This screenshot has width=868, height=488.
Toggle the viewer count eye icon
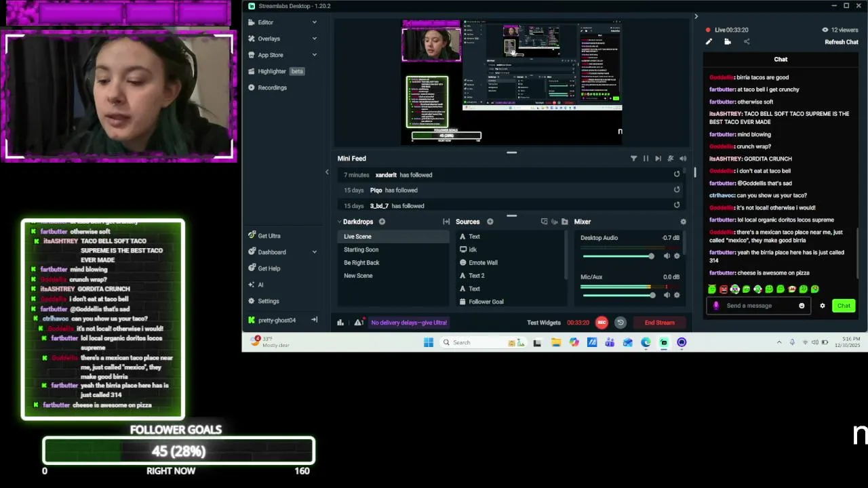(825, 30)
